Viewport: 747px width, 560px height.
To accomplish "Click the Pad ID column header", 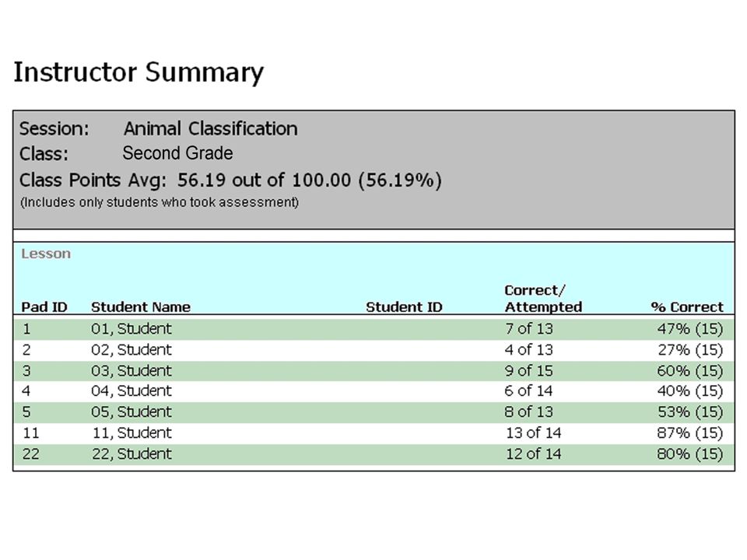I will click(44, 307).
